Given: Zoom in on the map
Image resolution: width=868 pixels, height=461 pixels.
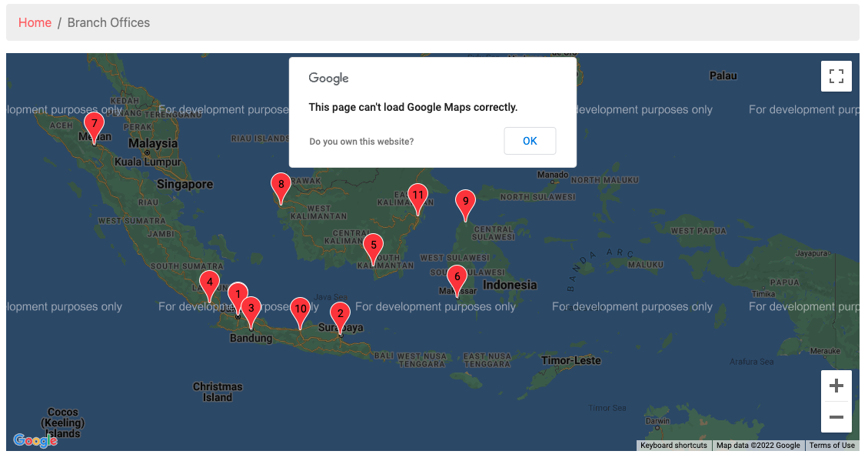Looking at the screenshot, I should tap(836, 386).
